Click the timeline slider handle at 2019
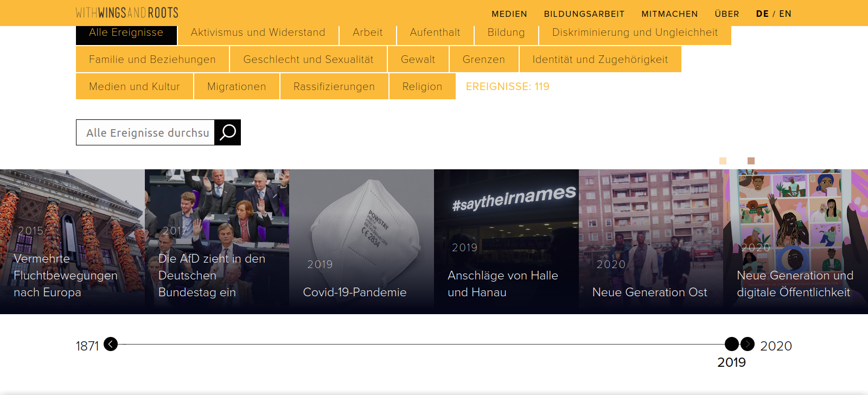The height and width of the screenshot is (395, 868). [732, 344]
